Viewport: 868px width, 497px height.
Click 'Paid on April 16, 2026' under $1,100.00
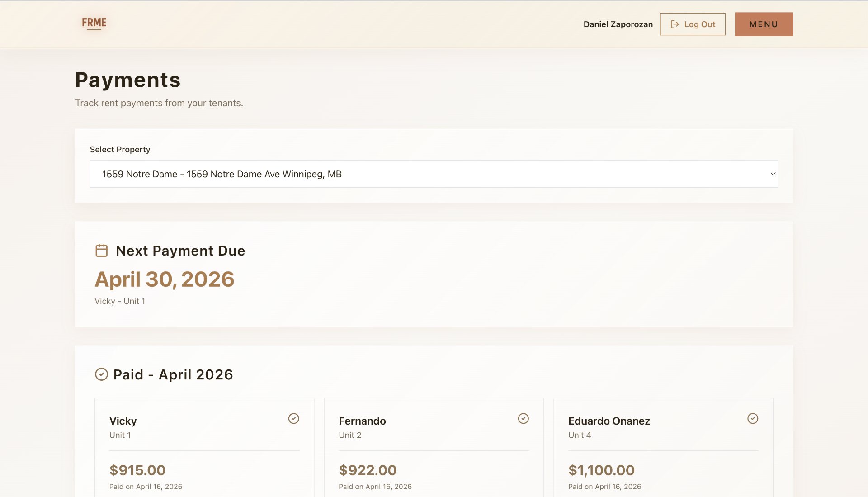tap(605, 487)
